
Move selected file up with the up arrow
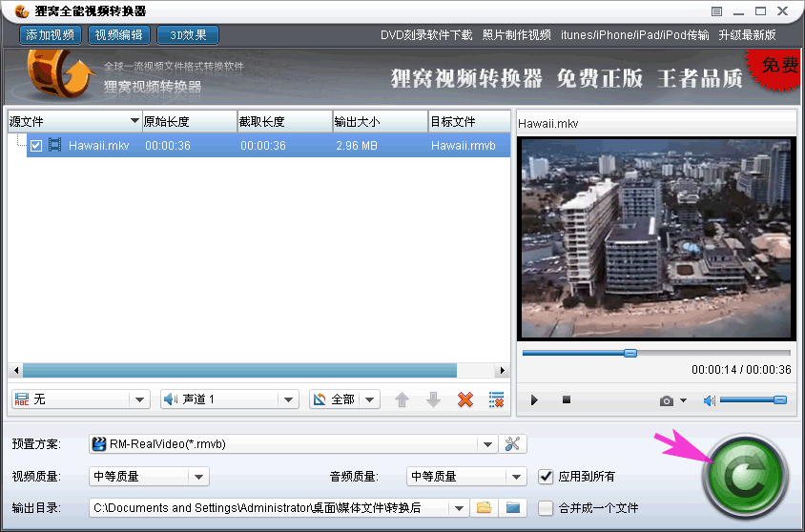402,399
